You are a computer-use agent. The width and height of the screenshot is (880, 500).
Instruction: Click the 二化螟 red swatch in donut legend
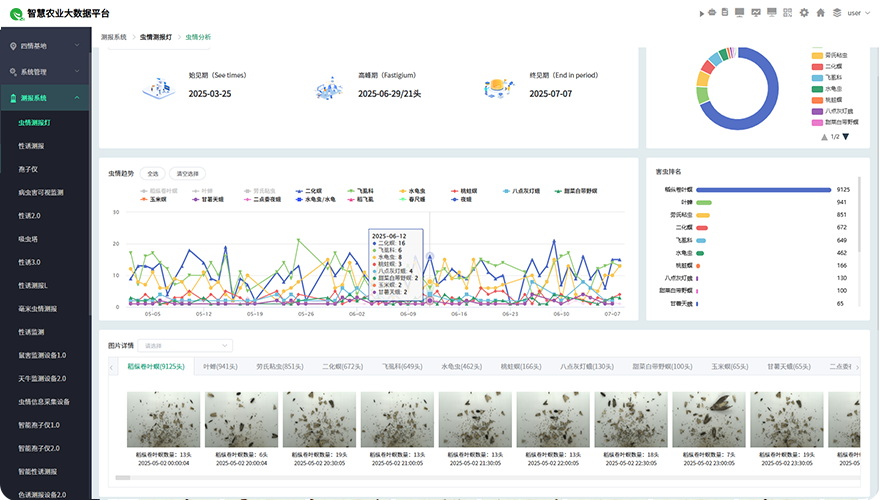pos(817,66)
